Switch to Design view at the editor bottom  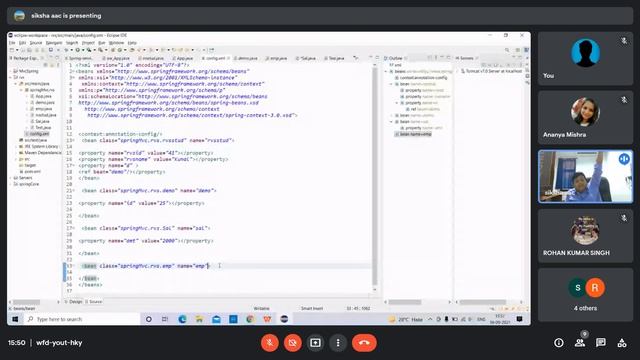coord(74,302)
